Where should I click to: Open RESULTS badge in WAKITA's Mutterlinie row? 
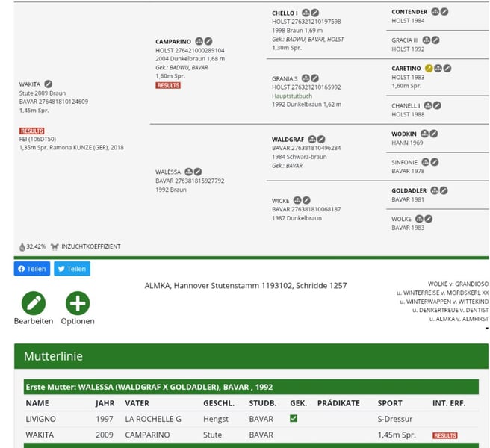(444, 435)
